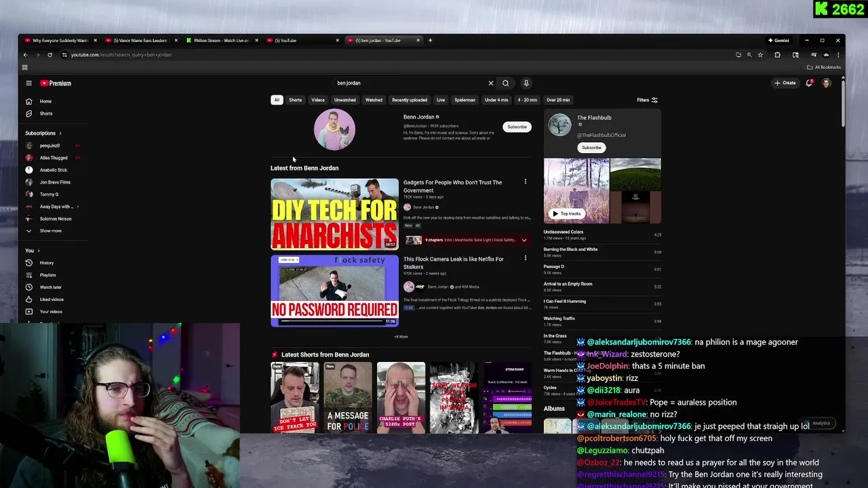
Task: Open DIY Tech for Anarchists video thumbnail
Action: 334,214
